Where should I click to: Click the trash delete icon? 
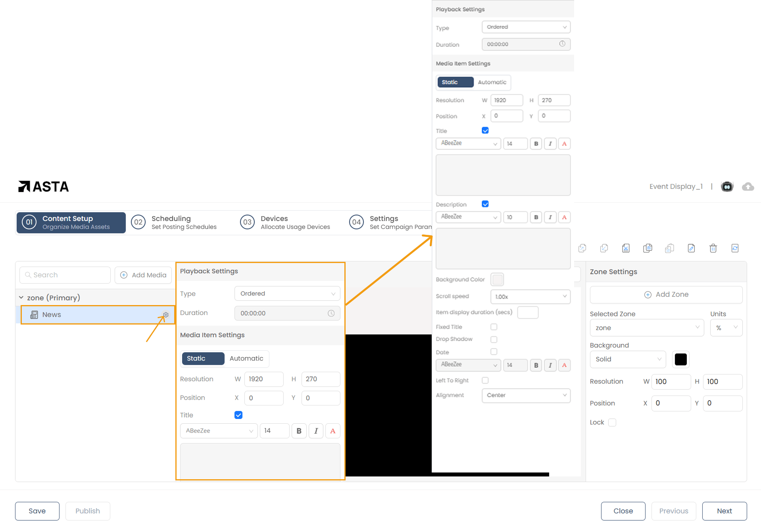click(x=713, y=248)
